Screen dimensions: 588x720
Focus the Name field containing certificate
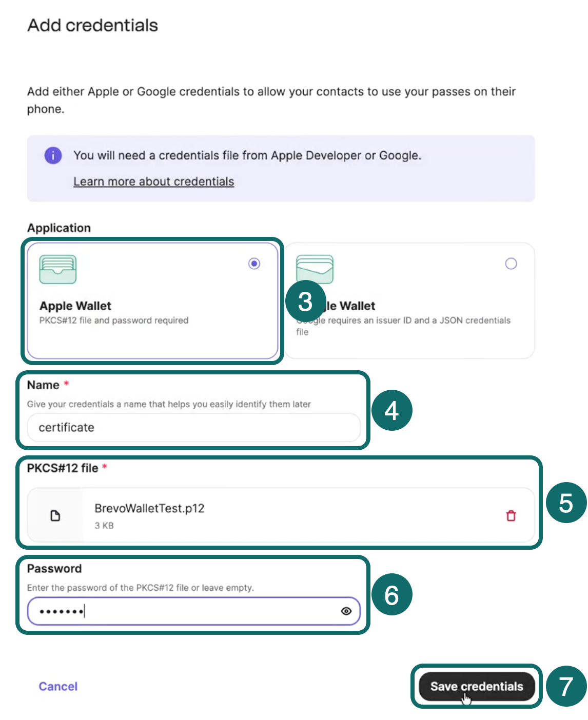pos(193,427)
